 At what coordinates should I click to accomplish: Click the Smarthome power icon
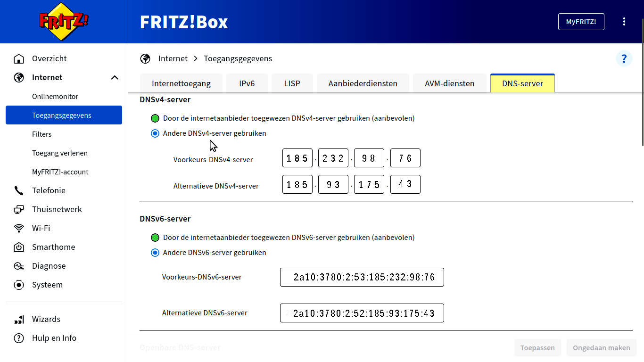(19, 247)
